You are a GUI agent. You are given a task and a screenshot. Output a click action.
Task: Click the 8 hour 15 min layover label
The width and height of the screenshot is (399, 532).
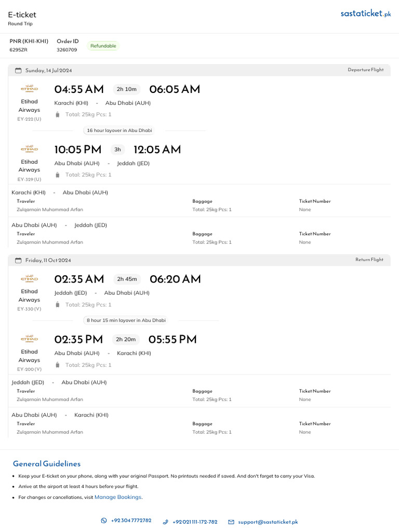[126, 321]
